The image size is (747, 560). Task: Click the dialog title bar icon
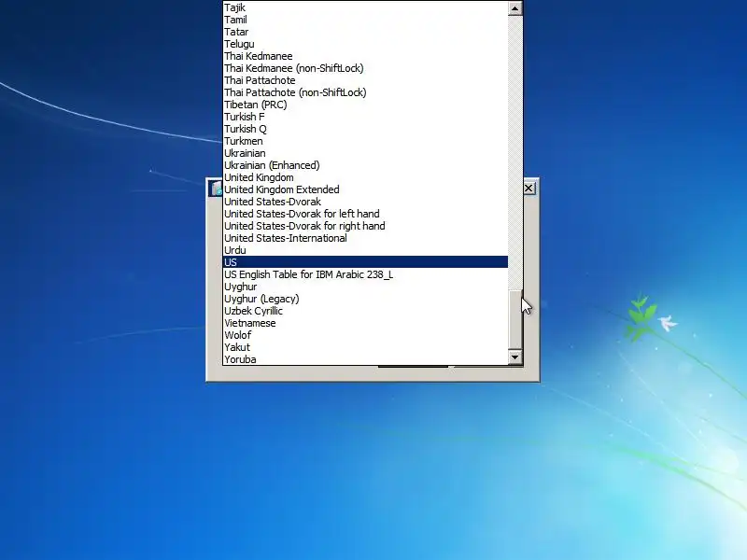217,189
